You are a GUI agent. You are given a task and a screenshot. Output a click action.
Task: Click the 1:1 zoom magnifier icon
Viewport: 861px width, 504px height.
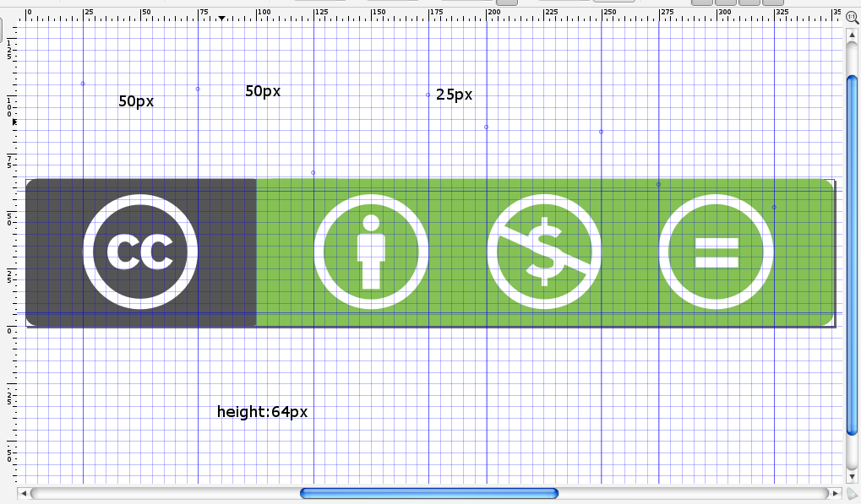point(853,18)
